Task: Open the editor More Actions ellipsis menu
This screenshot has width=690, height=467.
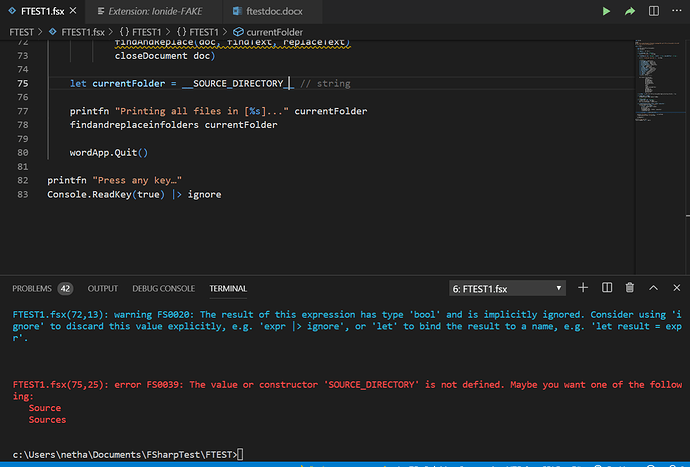Action: click(x=677, y=11)
